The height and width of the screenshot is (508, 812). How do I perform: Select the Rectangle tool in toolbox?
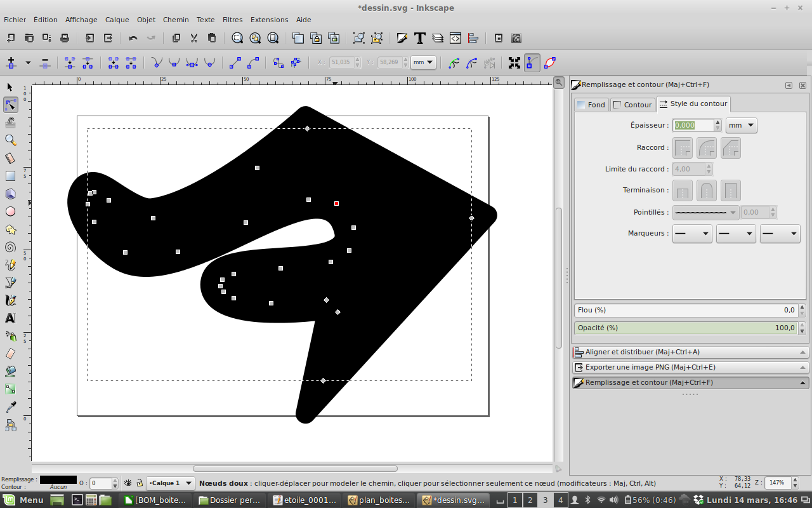point(10,176)
